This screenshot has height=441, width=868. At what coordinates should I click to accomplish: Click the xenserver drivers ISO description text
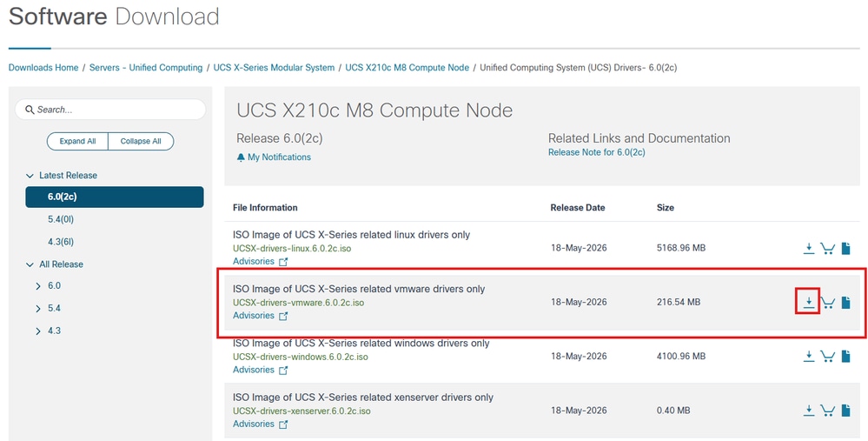[x=363, y=398]
